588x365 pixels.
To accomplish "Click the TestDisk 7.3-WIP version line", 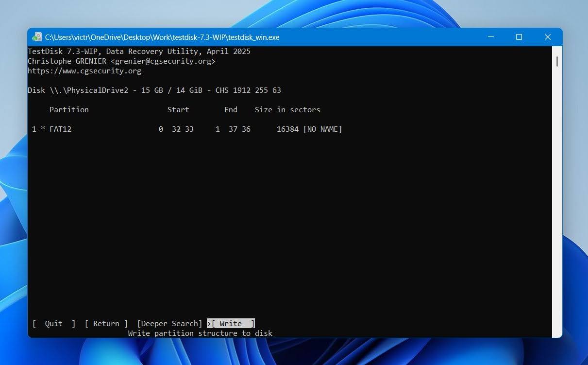I will coord(139,52).
